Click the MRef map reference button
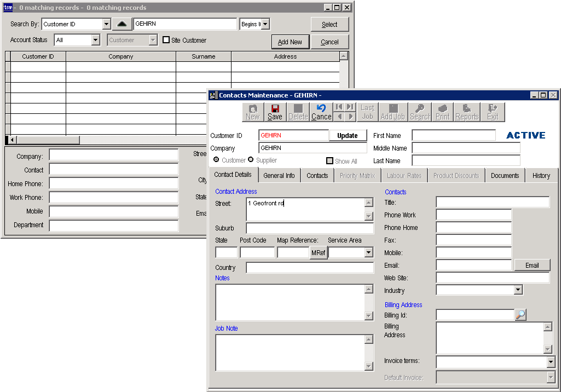This screenshot has height=392, width=561. tap(319, 252)
